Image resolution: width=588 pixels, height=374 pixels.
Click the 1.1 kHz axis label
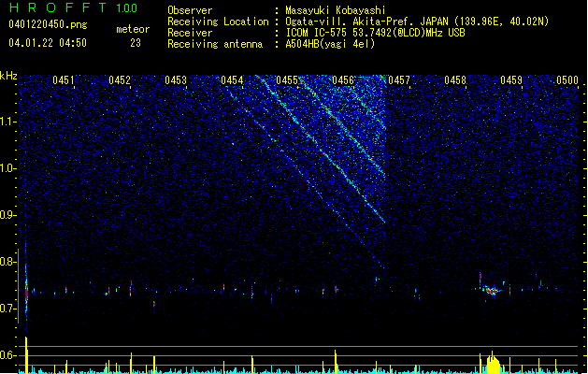coord(8,122)
